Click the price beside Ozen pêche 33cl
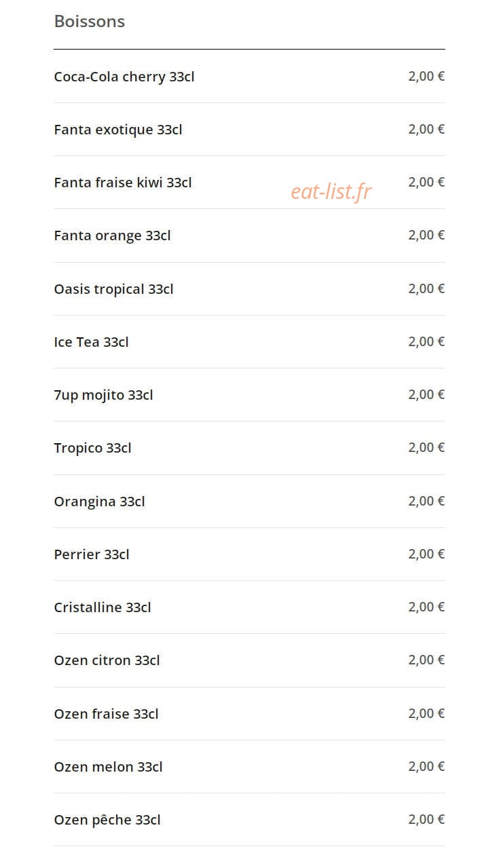Image resolution: width=503 pixels, height=868 pixels. (426, 819)
